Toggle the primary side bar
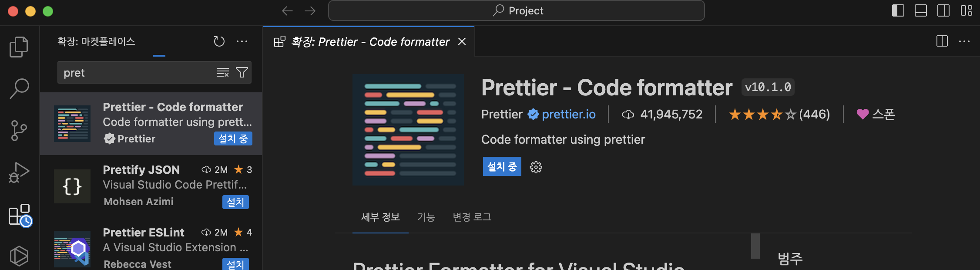Image resolution: width=980 pixels, height=270 pixels. 898,10
